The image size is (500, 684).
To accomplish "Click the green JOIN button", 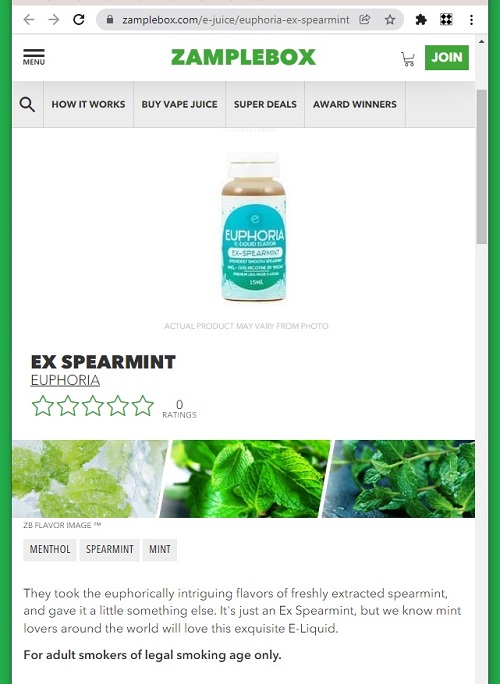I will pos(447,57).
